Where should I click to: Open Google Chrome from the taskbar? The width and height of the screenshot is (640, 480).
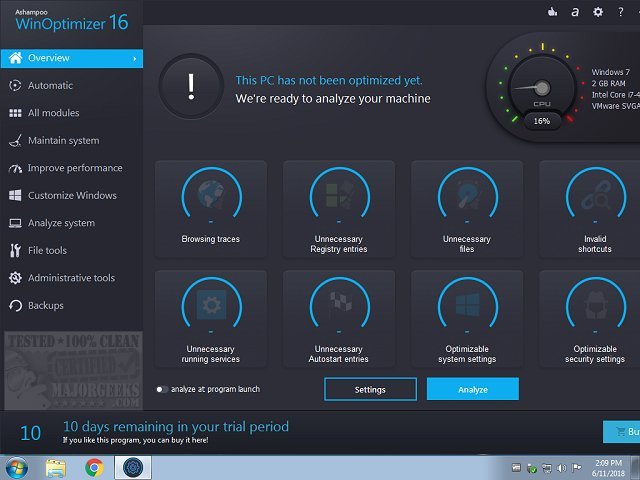[x=94, y=467]
